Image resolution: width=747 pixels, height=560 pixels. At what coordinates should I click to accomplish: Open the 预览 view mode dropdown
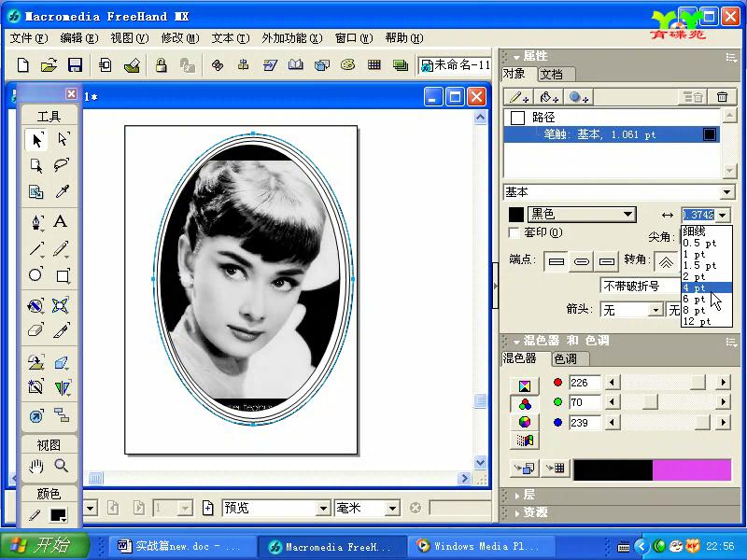tap(323, 509)
